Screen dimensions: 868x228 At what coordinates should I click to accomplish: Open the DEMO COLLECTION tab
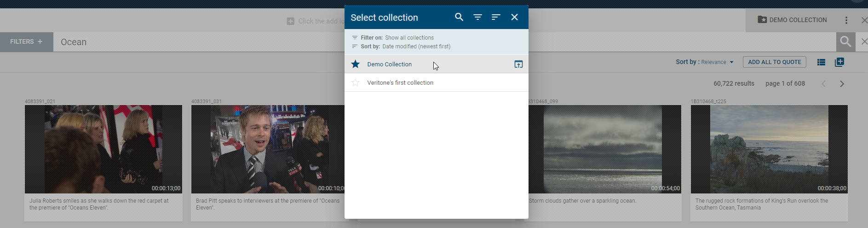coord(792,20)
